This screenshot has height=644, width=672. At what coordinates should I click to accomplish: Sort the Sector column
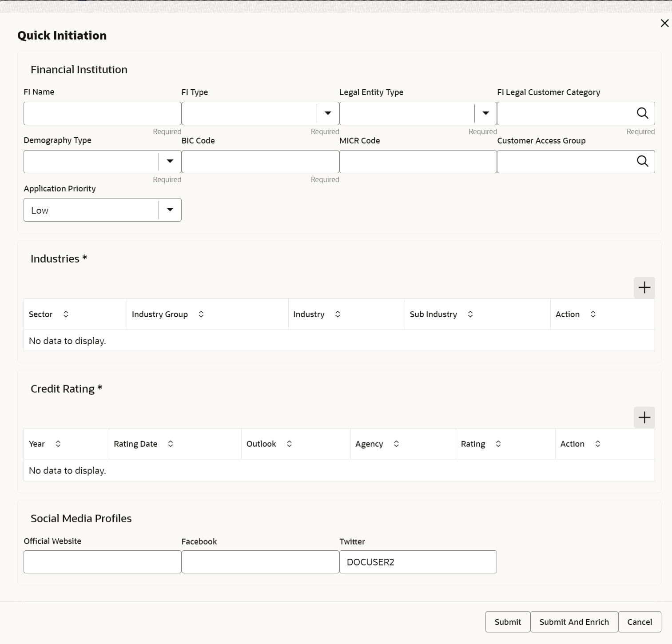click(x=66, y=314)
